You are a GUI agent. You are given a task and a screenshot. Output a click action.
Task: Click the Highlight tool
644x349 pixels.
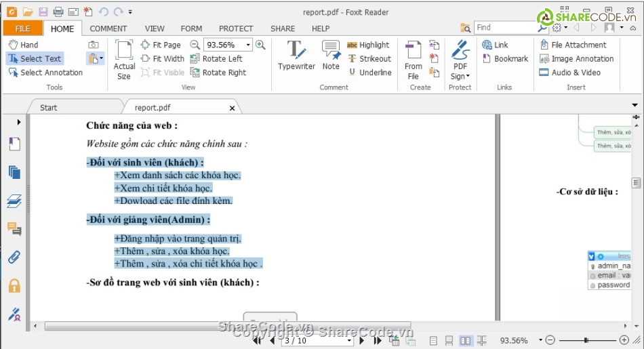pyautogui.click(x=368, y=45)
